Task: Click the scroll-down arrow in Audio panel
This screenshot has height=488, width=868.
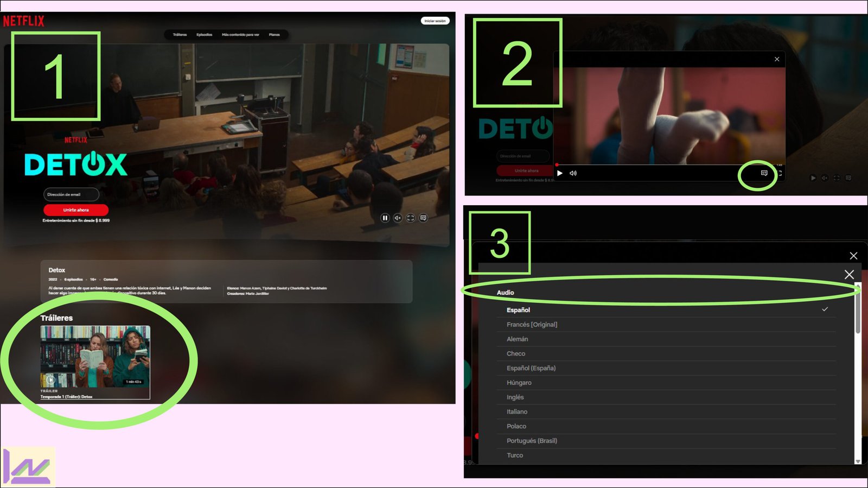Action: 858,461
